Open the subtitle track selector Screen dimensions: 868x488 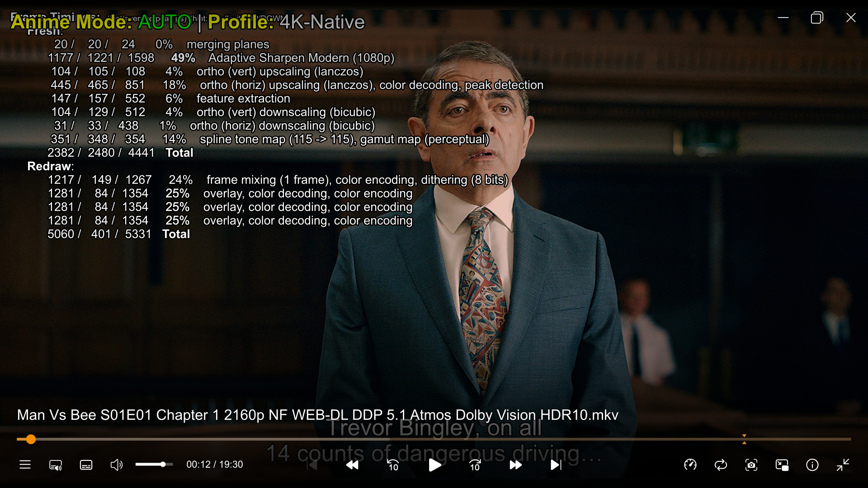pyautogui.click(x=86, y=465)
